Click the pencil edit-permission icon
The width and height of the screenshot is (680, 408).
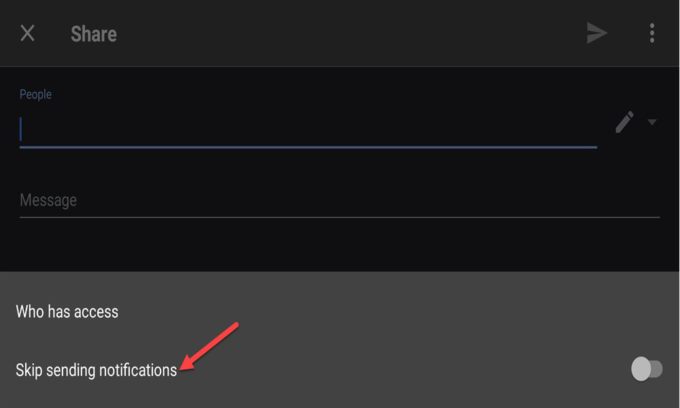click(x=625, y=122)
